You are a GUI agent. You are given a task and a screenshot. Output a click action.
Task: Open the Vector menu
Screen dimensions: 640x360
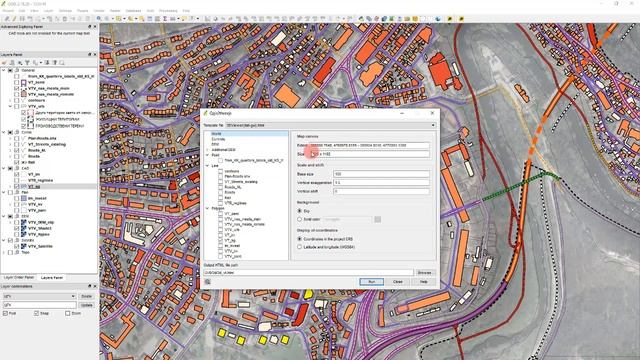99,11
